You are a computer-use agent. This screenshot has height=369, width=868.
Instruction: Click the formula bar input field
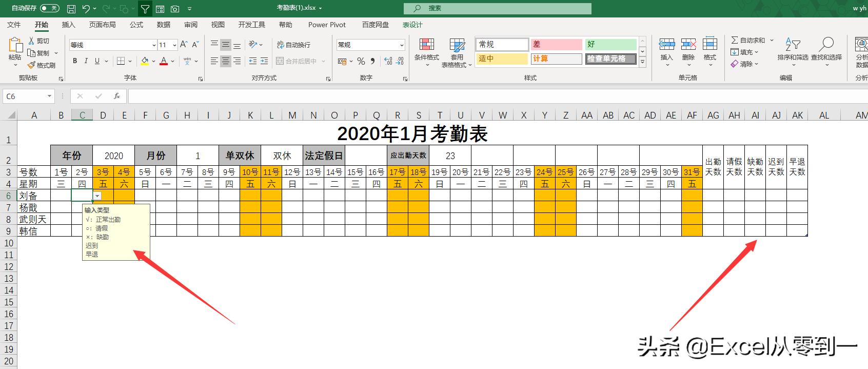click(498, 96)
